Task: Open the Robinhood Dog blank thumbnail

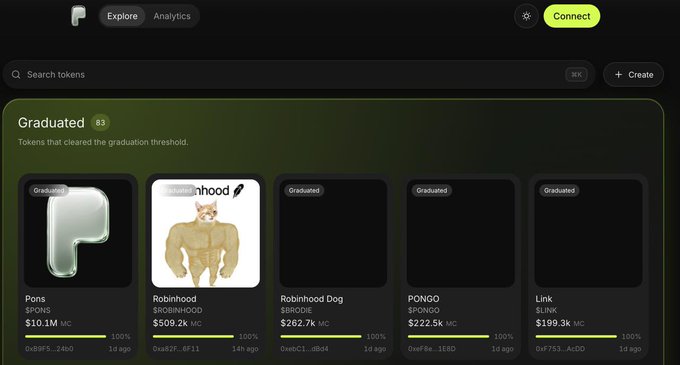Action: click(x=333, y=233)
